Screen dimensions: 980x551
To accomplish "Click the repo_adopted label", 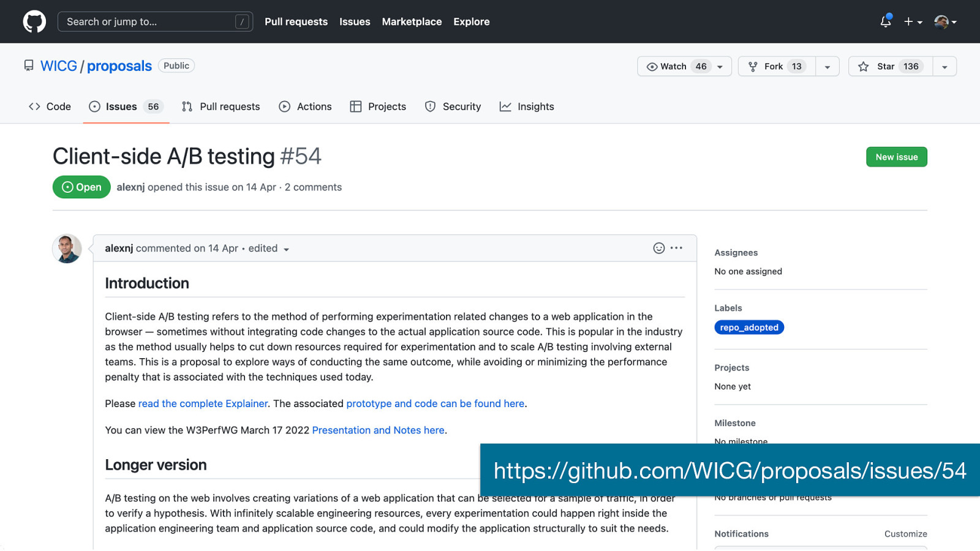I will point(749,328).
